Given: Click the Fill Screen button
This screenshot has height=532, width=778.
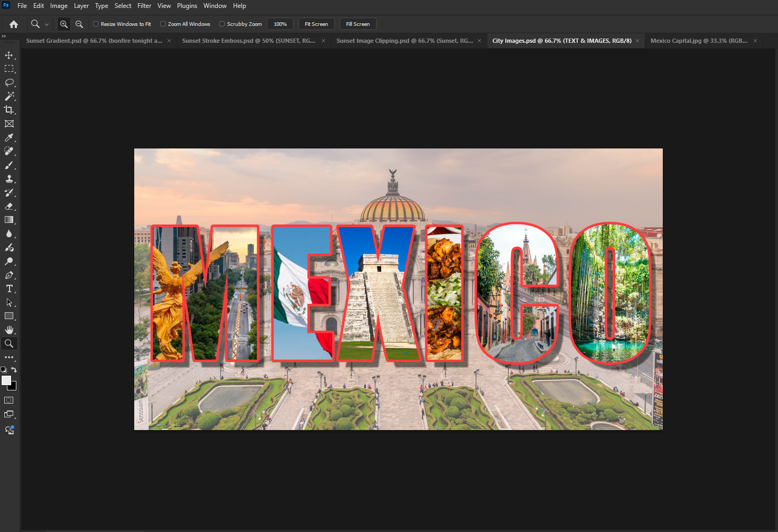Looking at the screenshot, I should (358, 24).
